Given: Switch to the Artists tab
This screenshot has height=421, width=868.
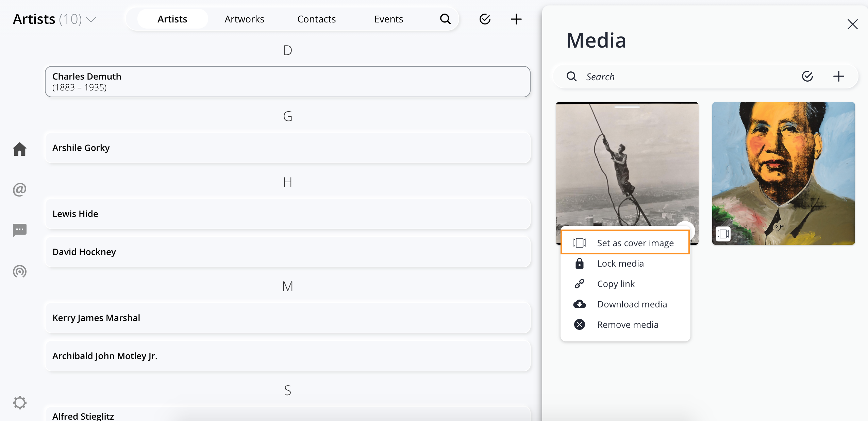Looking at the screenshot, I should tap(172, 19).
